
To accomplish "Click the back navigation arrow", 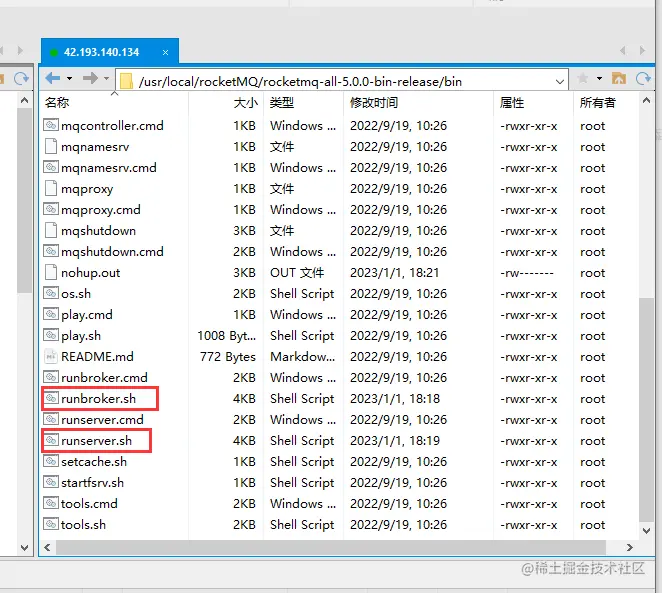I will click(52, 78).
